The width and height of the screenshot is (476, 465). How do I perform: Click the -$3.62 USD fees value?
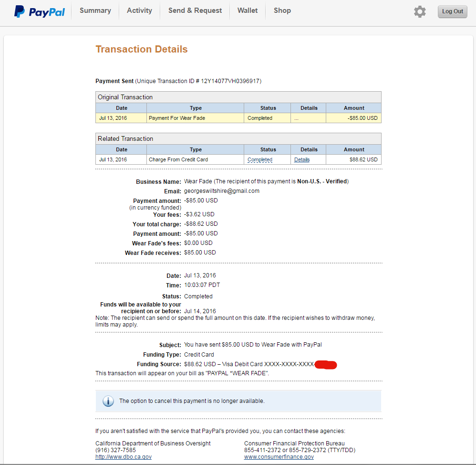click(199, 214)
